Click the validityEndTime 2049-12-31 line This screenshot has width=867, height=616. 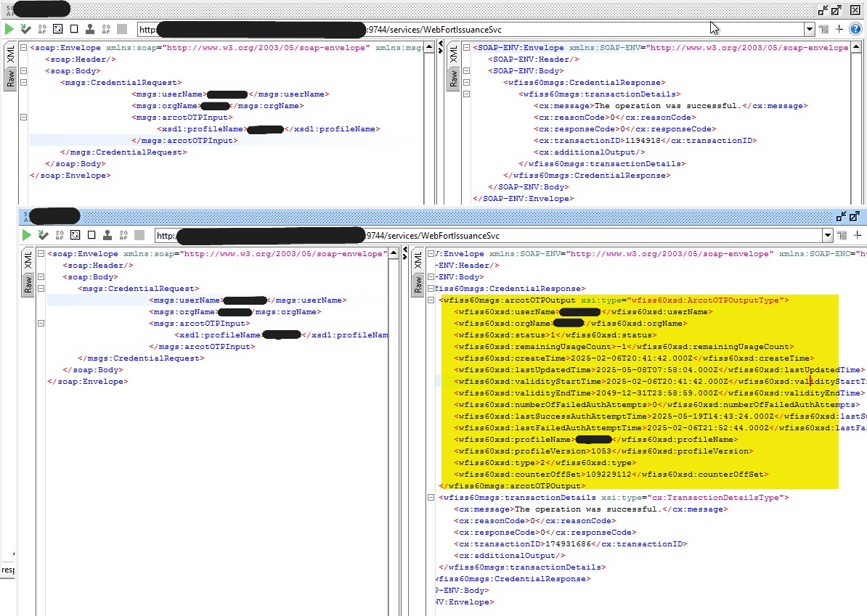pos(659,393)
